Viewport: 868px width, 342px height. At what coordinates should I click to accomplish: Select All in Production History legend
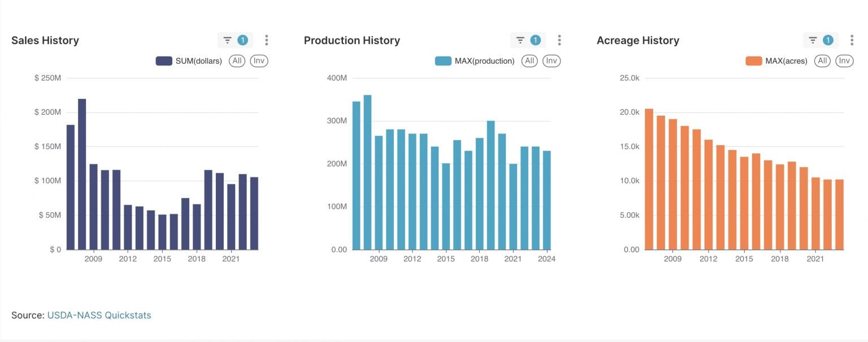[x=530, y=61]
